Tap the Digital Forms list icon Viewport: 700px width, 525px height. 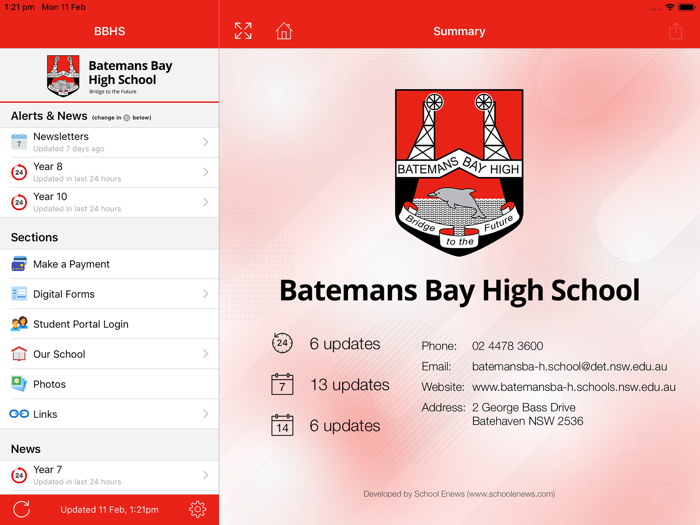pyautogui.click(x=19, y=294)
